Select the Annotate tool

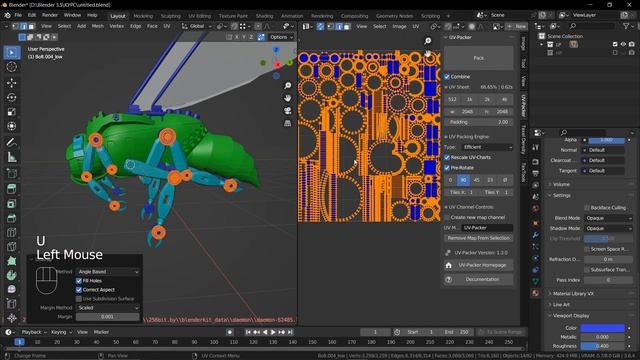[11, 142]
